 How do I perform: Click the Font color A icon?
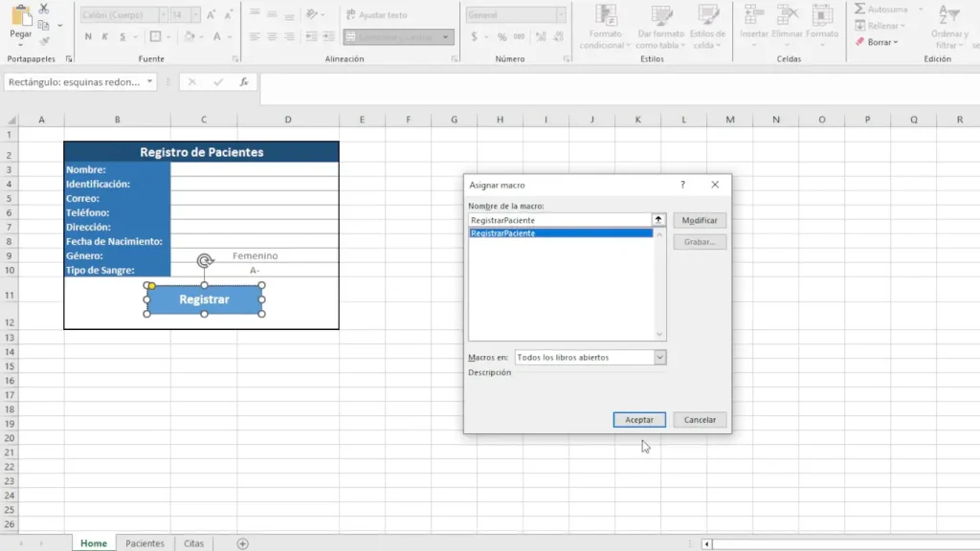[217, 37]
